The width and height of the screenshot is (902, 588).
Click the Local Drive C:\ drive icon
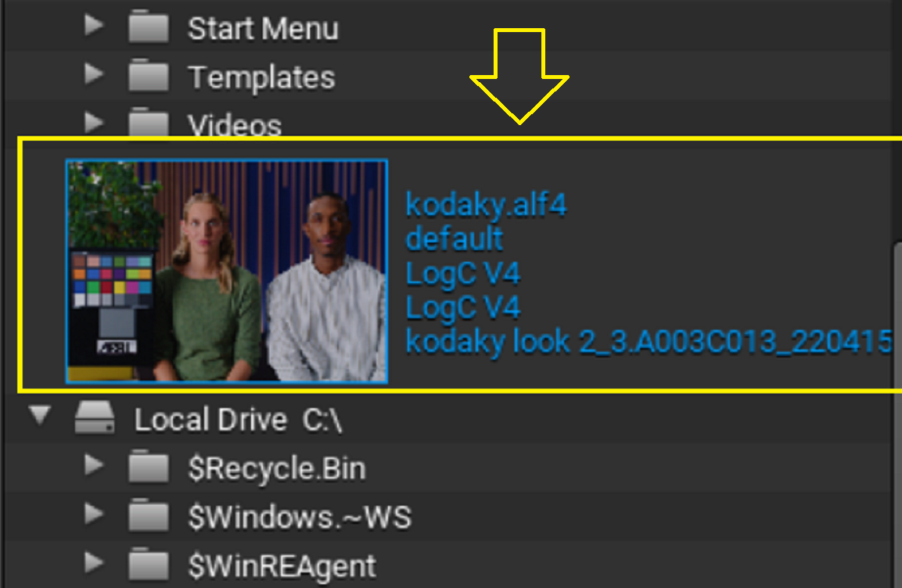tap(95, 417)
